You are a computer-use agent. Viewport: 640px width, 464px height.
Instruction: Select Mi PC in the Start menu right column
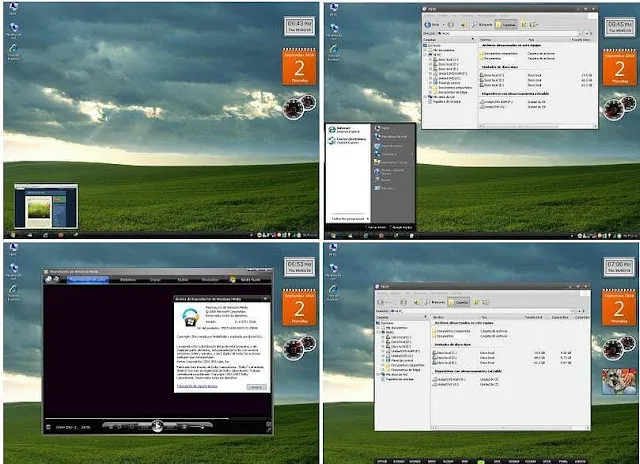point(382,128)
